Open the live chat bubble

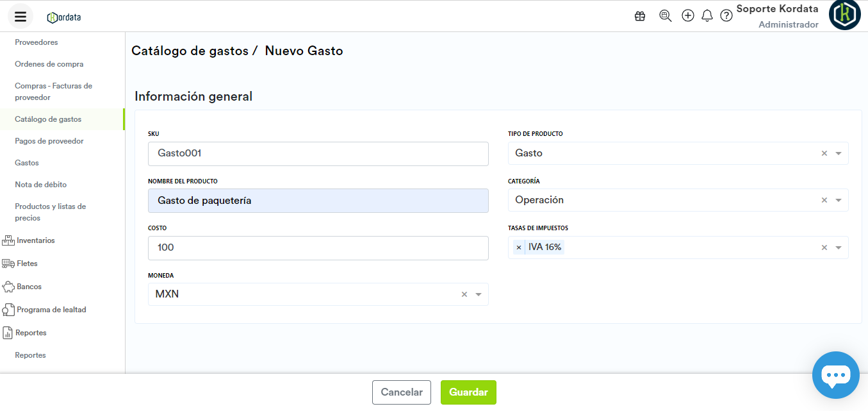[835, 375]
